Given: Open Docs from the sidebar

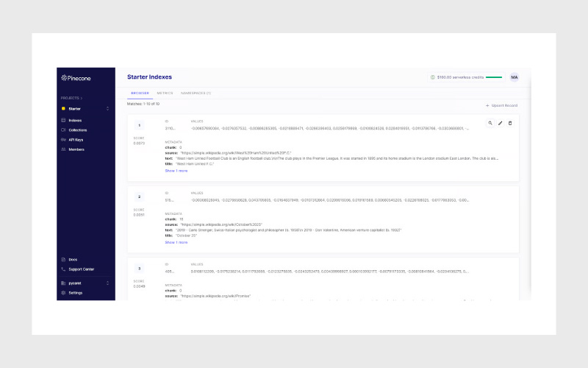Looking at the screenshot, I should [72, 259].
